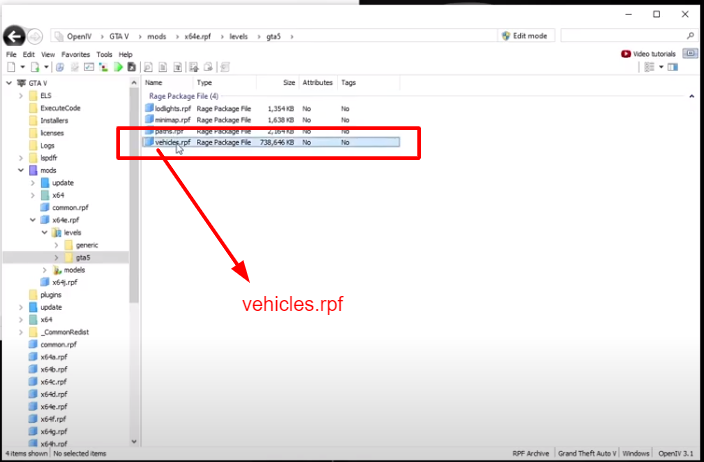Image resolution: width=704 pixels, height=462 pixels.
Task: Go back with the black arrow button
Action: (x=14, y=36)
